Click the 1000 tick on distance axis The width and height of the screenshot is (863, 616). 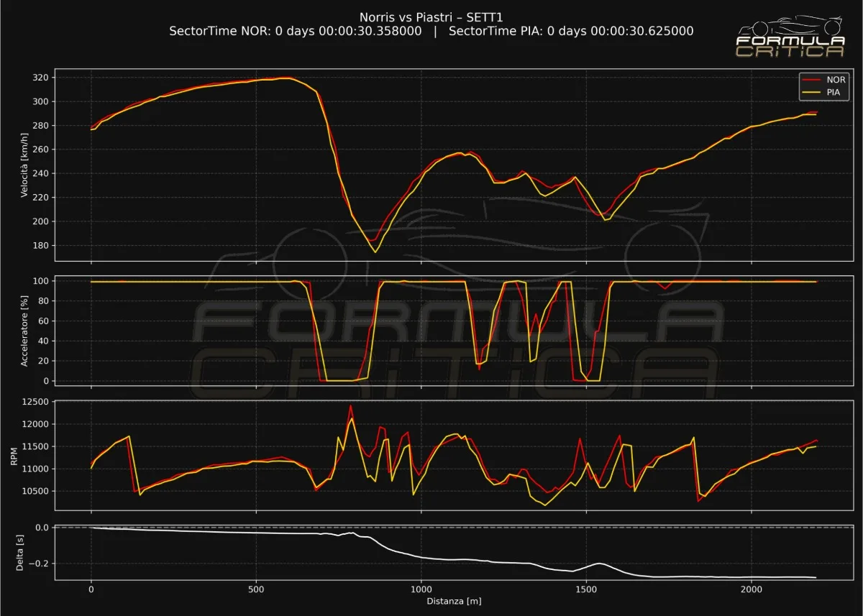(421, 589)
